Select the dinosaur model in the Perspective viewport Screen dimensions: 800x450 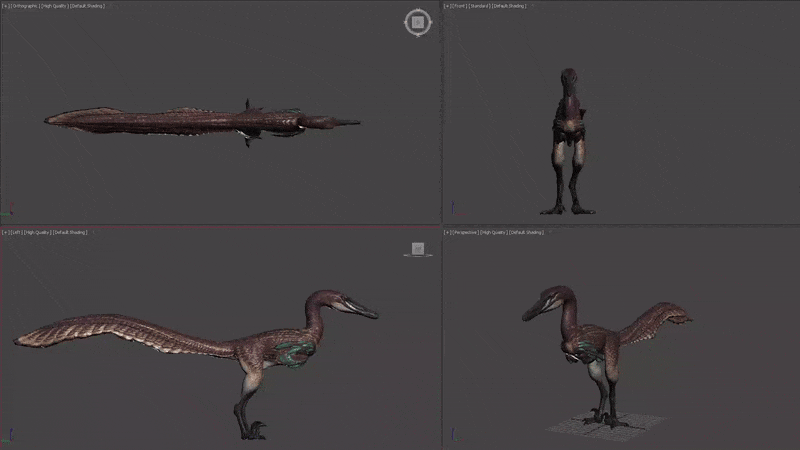tap(592, 345)
